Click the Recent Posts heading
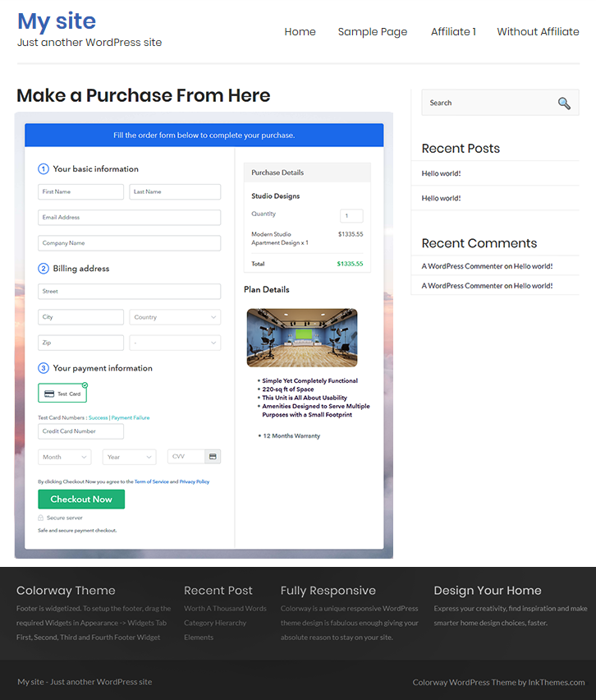The image size is (596, 700). pos(461,148)
